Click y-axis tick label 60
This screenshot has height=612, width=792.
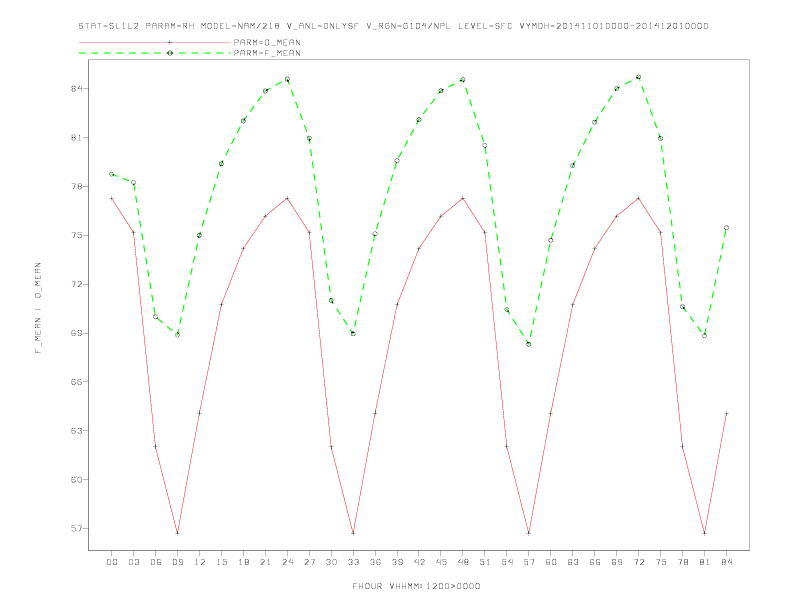(77, 480)
